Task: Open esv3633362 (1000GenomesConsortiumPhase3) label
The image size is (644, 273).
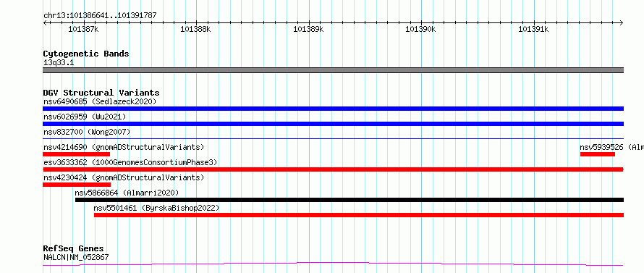Action: click(130, 162)
